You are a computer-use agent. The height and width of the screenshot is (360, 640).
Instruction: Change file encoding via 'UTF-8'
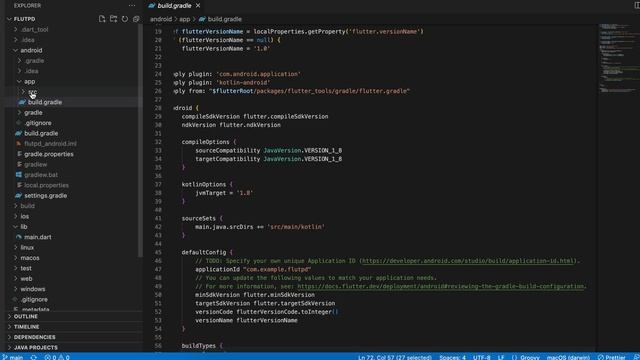[x=482, y=357]
